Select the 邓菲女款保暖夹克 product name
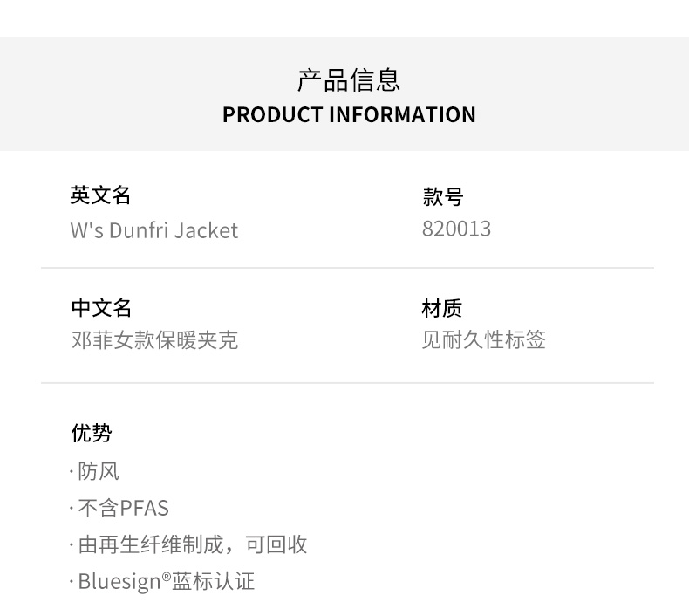 pos(154,339)
